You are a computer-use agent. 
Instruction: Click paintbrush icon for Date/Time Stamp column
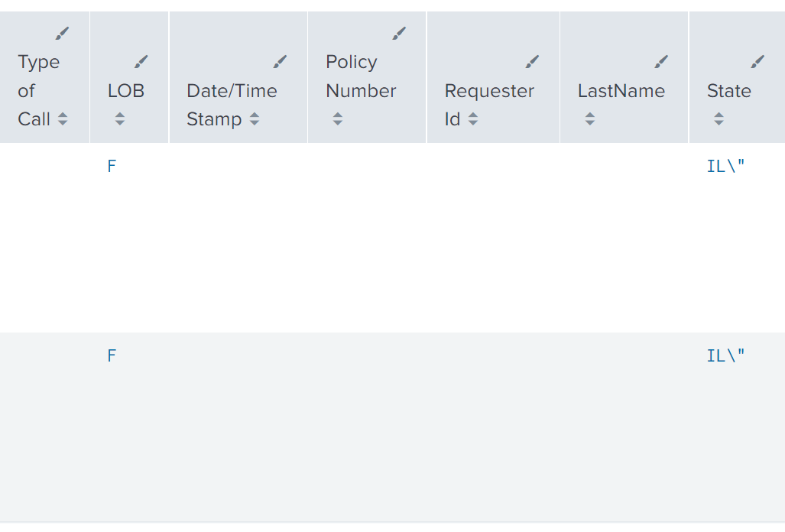[x=280, y=62]
